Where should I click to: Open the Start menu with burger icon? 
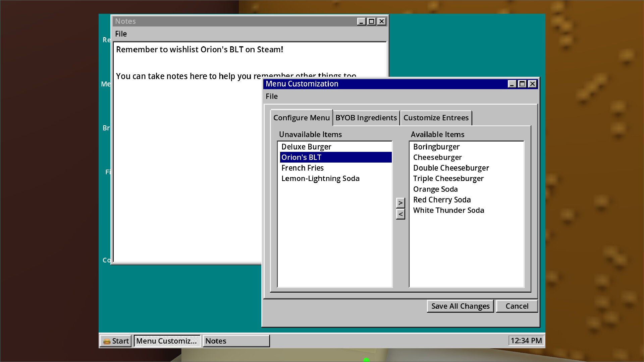point(116,341)
